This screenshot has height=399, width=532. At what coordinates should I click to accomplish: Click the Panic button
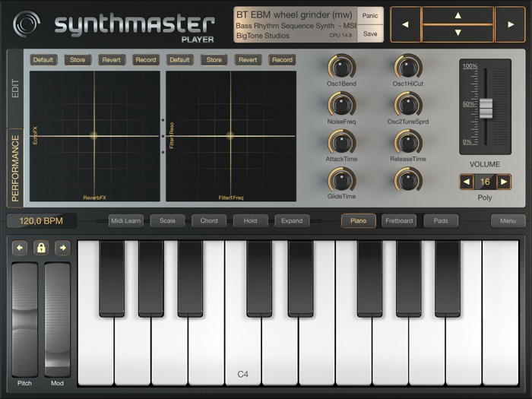coord(370,16)
